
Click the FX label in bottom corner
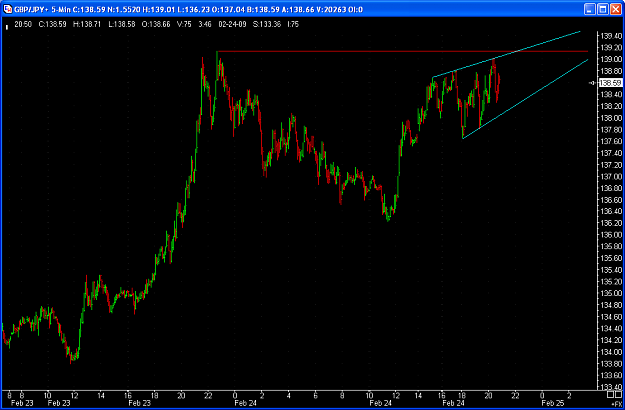617,403
